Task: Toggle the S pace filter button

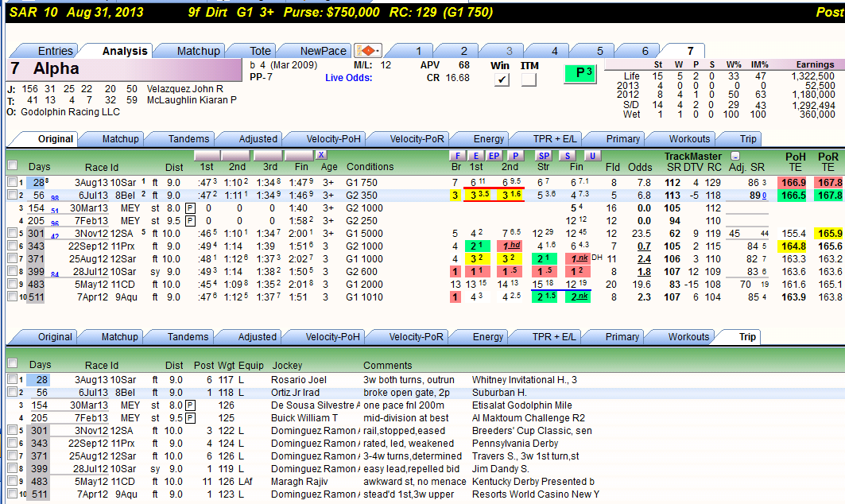Action: point(567,156)
